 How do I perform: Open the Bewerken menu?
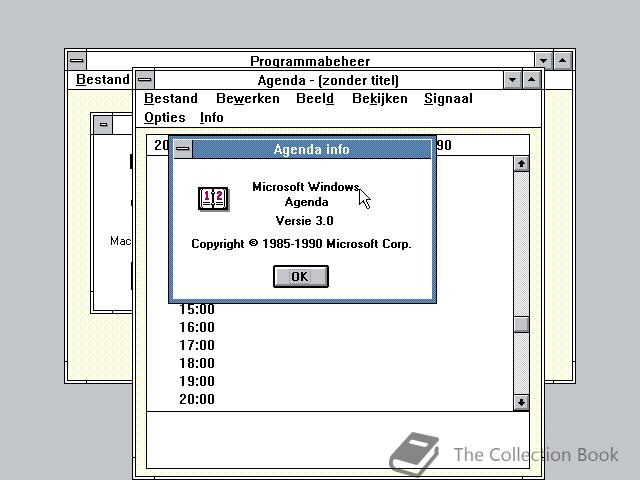(x=248, y=99)
